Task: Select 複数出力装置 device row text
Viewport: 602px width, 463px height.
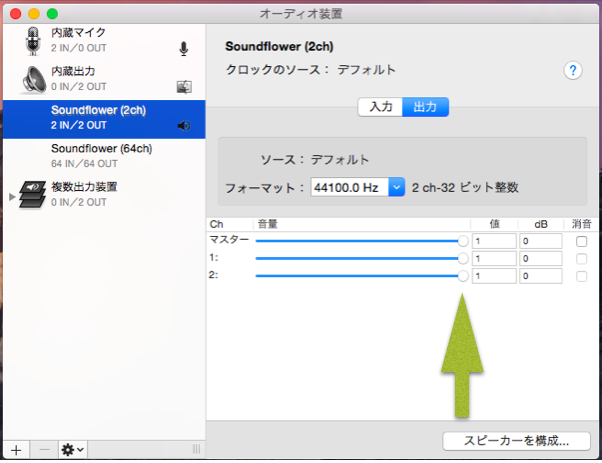Action: [84, 187]
